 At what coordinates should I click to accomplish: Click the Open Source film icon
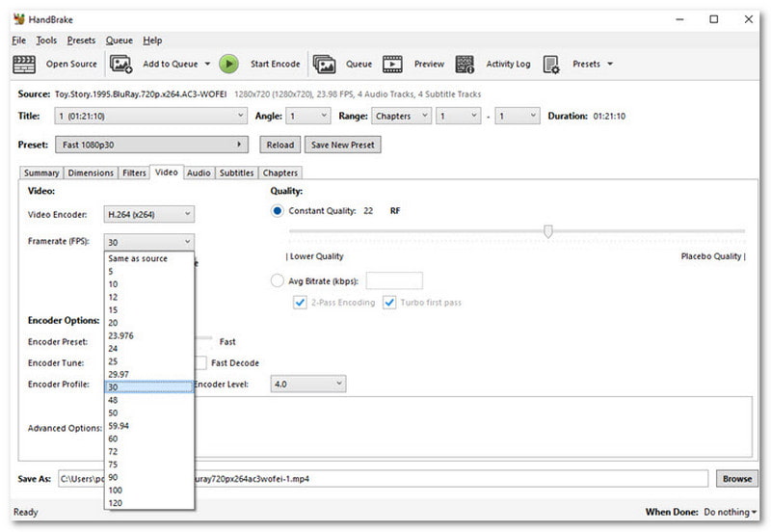23,65
